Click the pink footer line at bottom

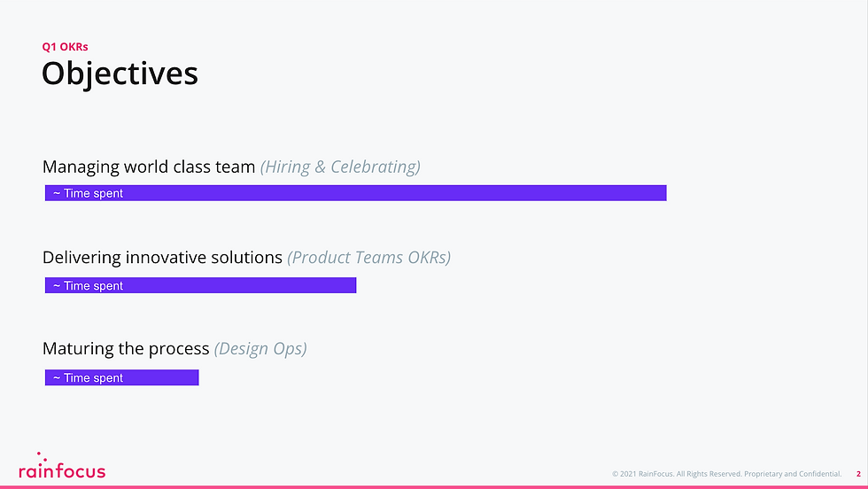tap(434, 487)
